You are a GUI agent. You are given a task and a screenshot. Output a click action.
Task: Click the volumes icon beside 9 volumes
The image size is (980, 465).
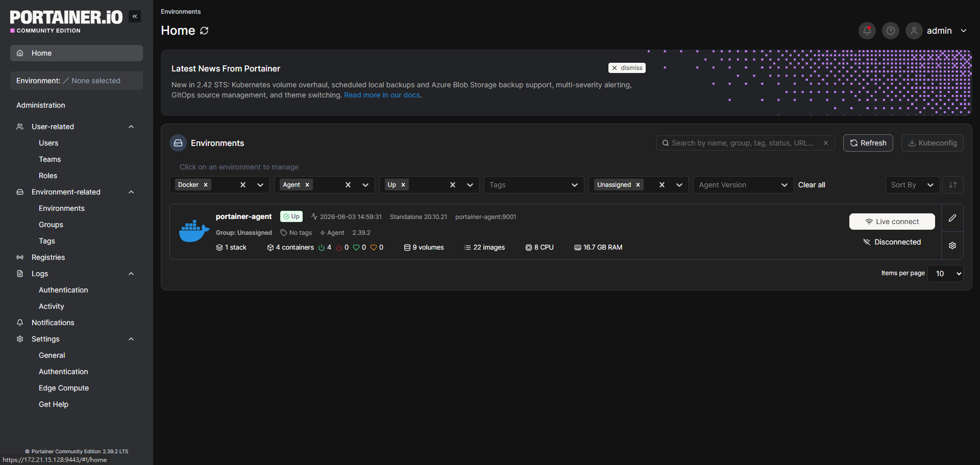407,248
